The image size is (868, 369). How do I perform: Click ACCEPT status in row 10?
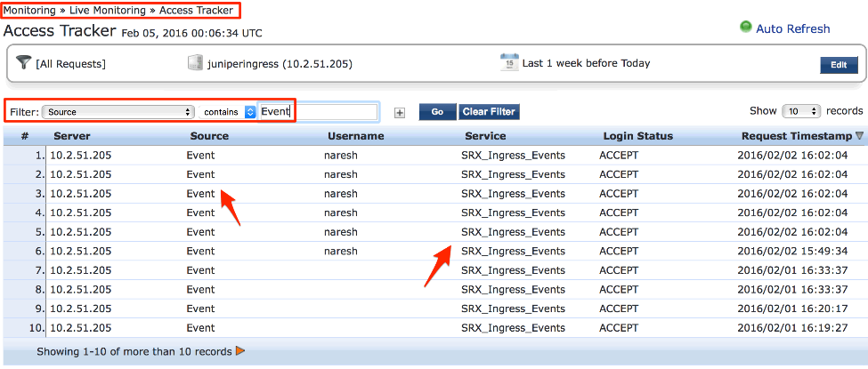pyautogui.click(x=619, y=328)
